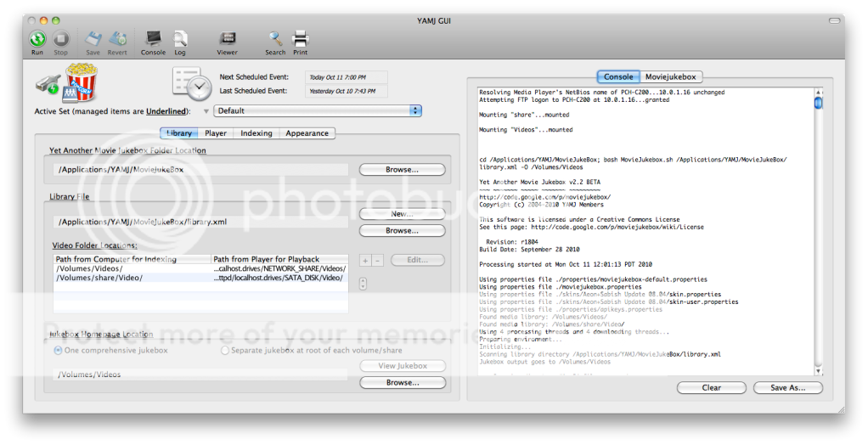Click the NETWORK_SHARE/Videos/ playback path cell
The height and width of the screenshot is (445, 868).
pyautogui.click(x=279, y=268)
